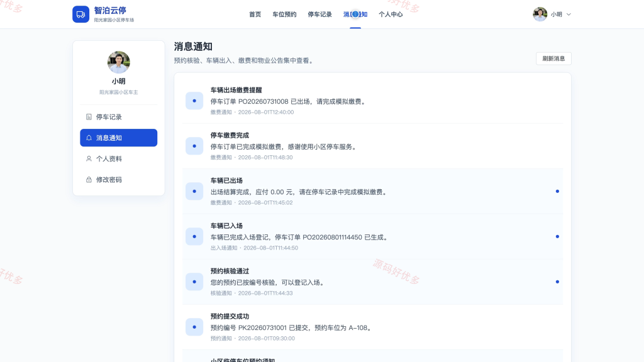Click the icon for 预约提交成功 message

coord(194,327)
